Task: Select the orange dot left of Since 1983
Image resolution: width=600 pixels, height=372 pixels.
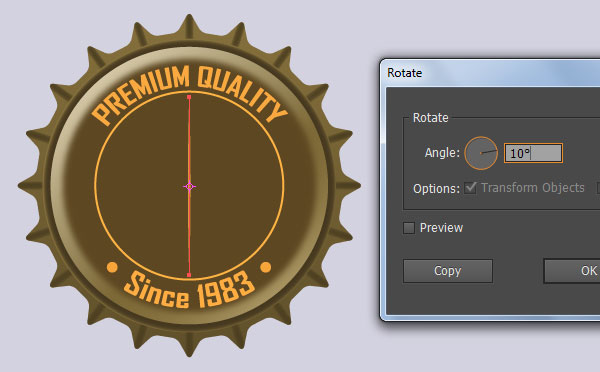Action: [112, 267]
